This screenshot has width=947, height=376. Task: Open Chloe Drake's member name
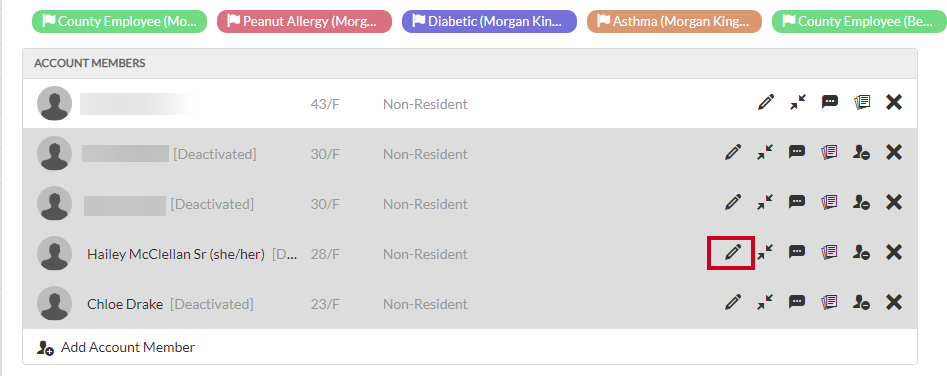125,304
